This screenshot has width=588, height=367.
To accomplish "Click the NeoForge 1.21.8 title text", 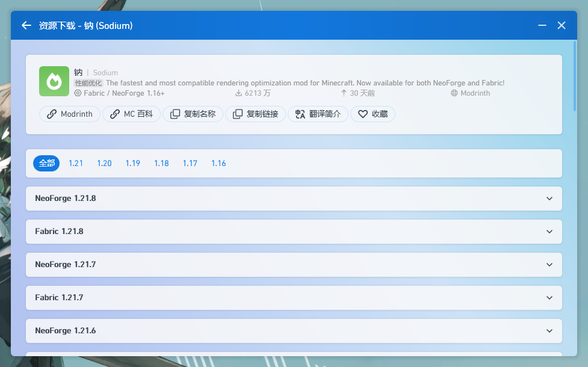I will coord(66,199).
